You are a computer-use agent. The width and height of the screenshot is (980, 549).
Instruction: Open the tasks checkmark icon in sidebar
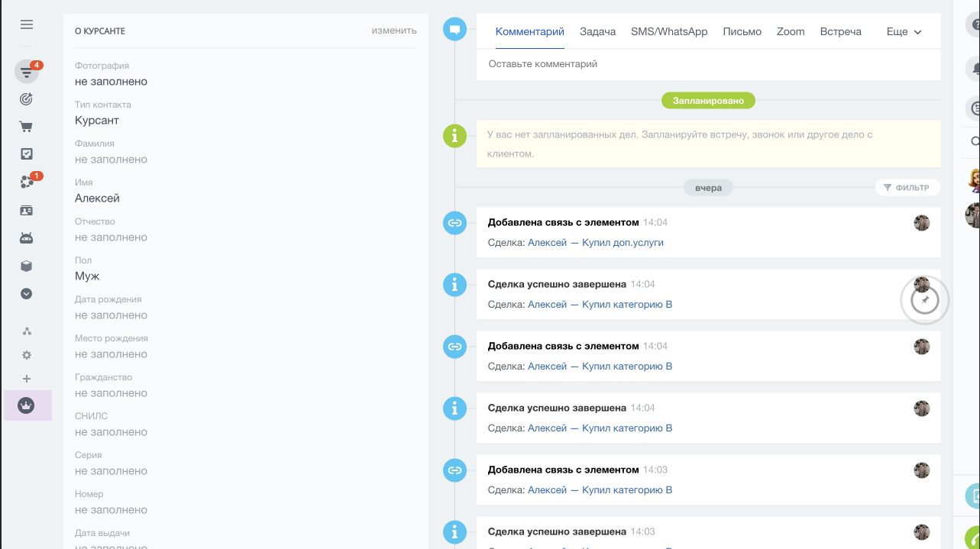(x=27, y=154)
